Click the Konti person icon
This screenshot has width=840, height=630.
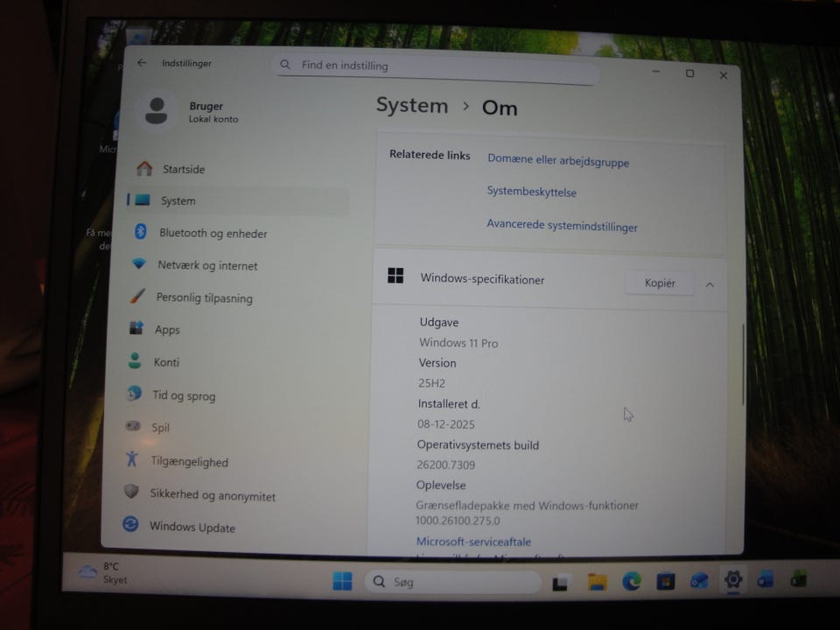coord(135,360)
